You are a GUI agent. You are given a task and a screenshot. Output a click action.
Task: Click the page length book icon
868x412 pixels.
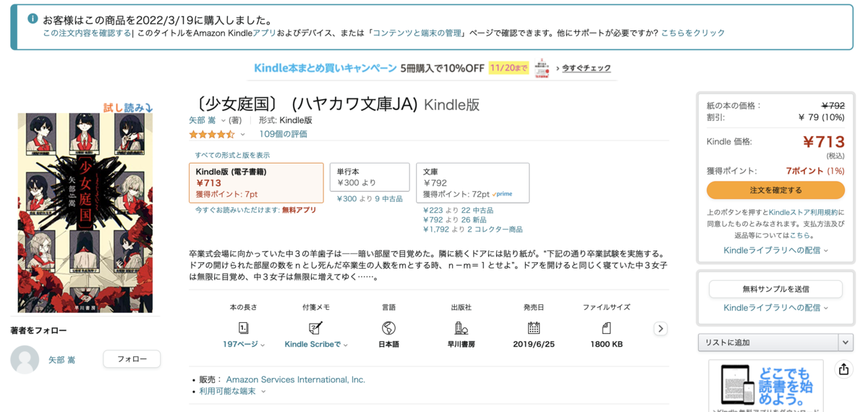click(x=244, y=328)
